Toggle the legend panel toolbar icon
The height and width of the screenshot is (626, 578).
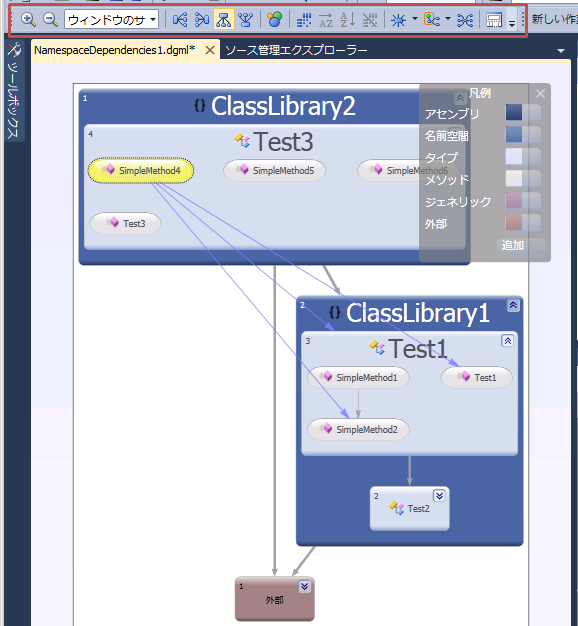click(x=494, y=20)
